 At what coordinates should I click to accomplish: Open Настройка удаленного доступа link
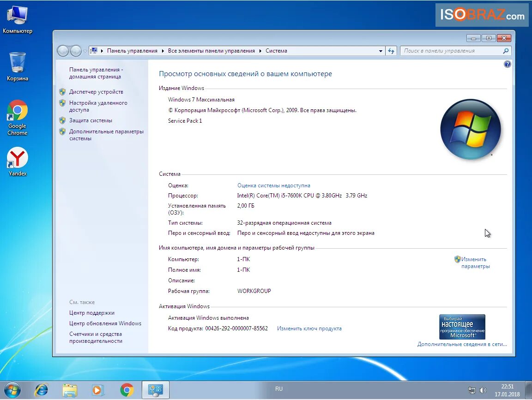point(98,106)
